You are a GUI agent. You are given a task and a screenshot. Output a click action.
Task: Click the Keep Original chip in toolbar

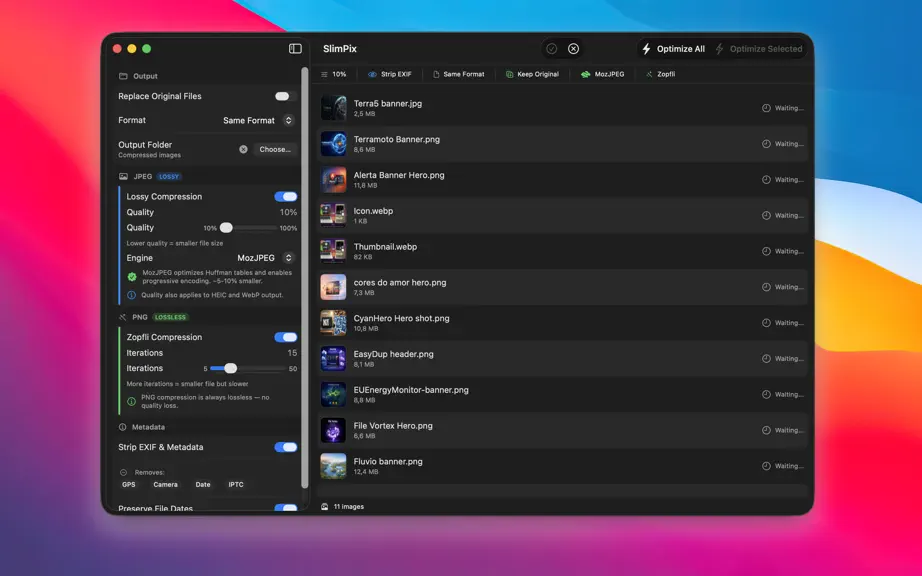[x=532, y=74]
